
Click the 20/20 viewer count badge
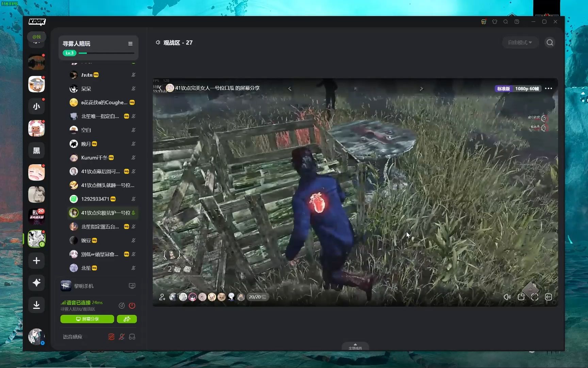[257, 297]
